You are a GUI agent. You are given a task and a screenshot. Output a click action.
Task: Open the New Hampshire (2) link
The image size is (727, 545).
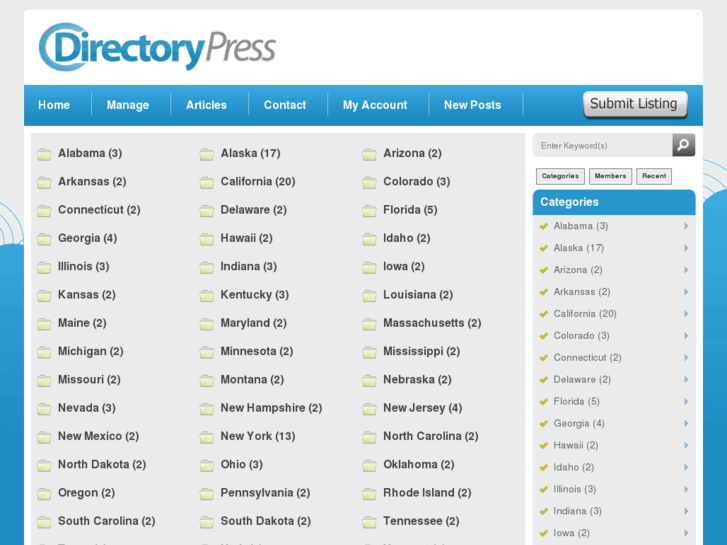pos(271,408)
